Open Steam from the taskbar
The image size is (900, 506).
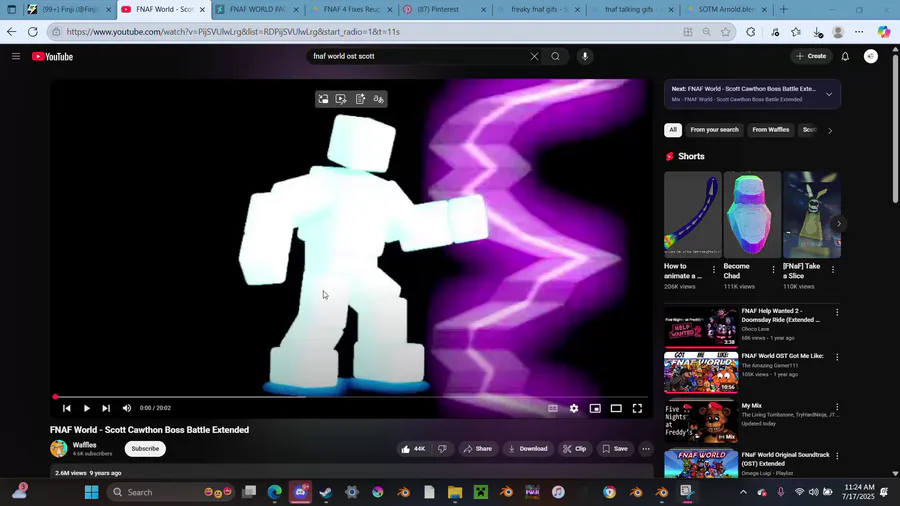[325, 492]
